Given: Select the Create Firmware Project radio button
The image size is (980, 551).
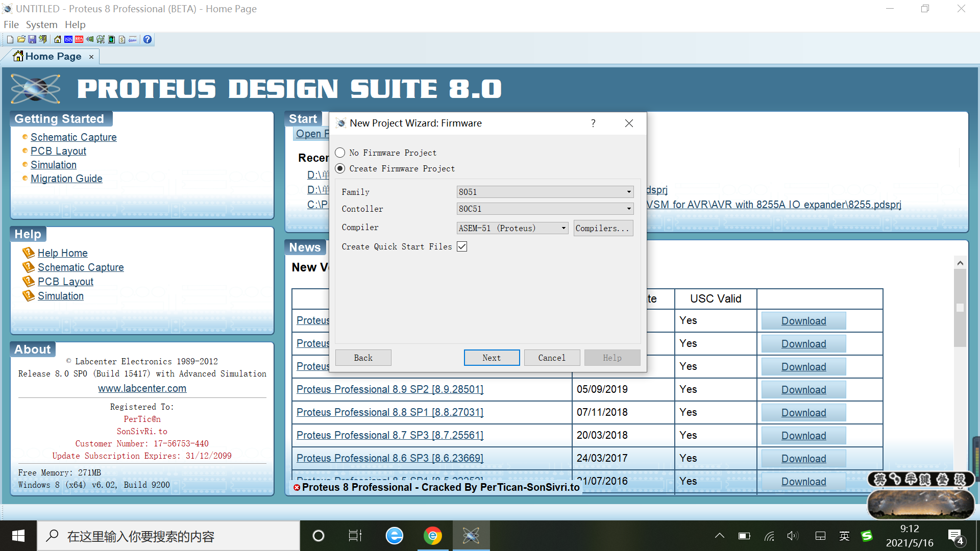Looking at the screenshot, I should [x=340, y=168].
